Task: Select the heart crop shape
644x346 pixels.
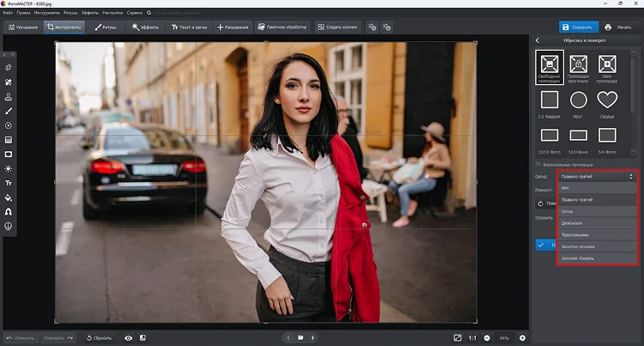Action: point(607,100)
